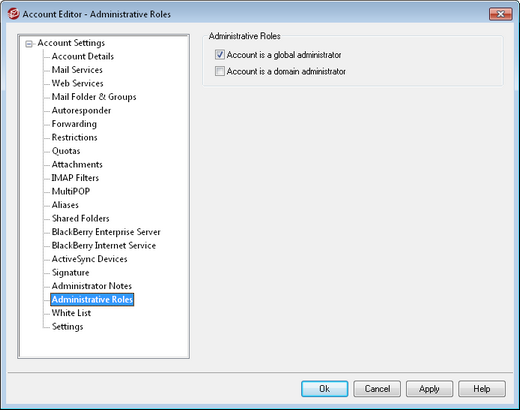The image size is (520, 410).
Task: Collapse the Account Settings tree node
Action: [29, 44]
